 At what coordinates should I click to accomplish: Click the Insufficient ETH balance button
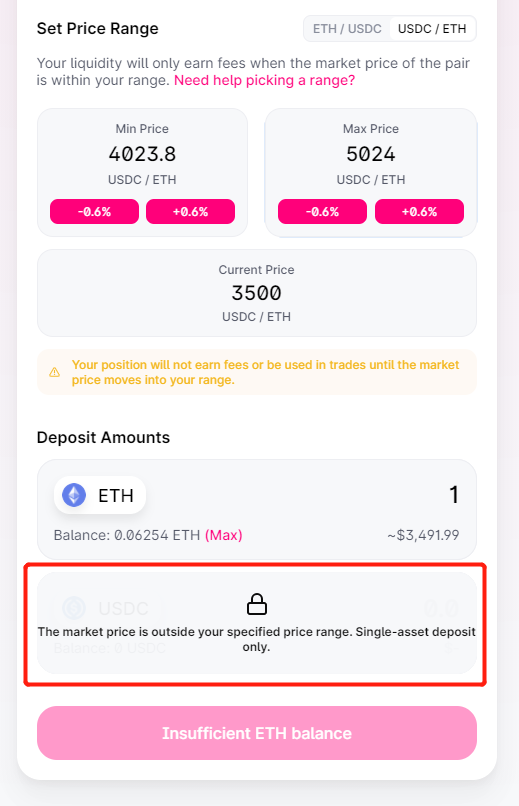tap(257, 733)
